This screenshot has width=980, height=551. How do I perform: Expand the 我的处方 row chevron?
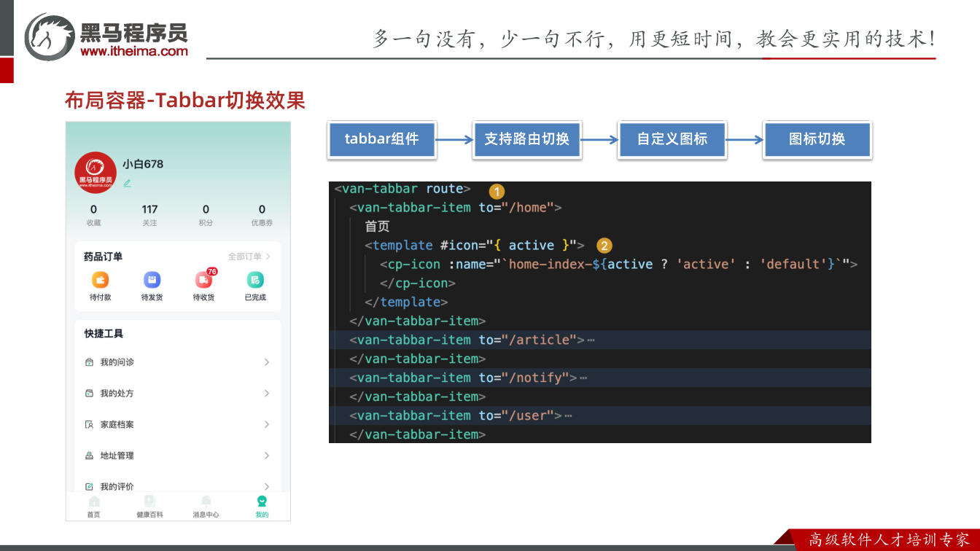[x=267, y=394]
